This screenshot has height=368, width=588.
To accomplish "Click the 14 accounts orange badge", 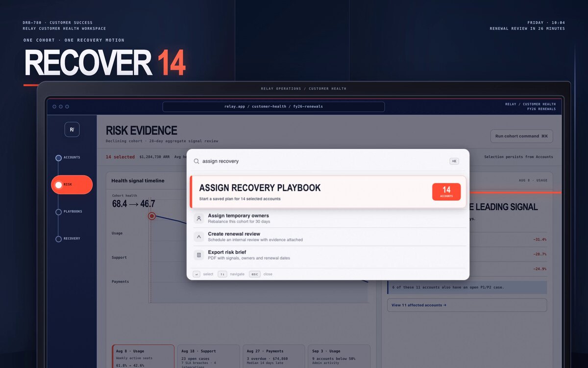I will click(x=446, y=192).
